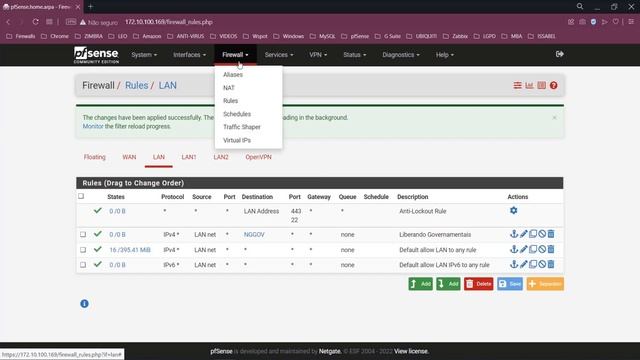This screenshot has height=360, width=640.
Task: Click the pfSense logo
Action: tap(96, 55)
